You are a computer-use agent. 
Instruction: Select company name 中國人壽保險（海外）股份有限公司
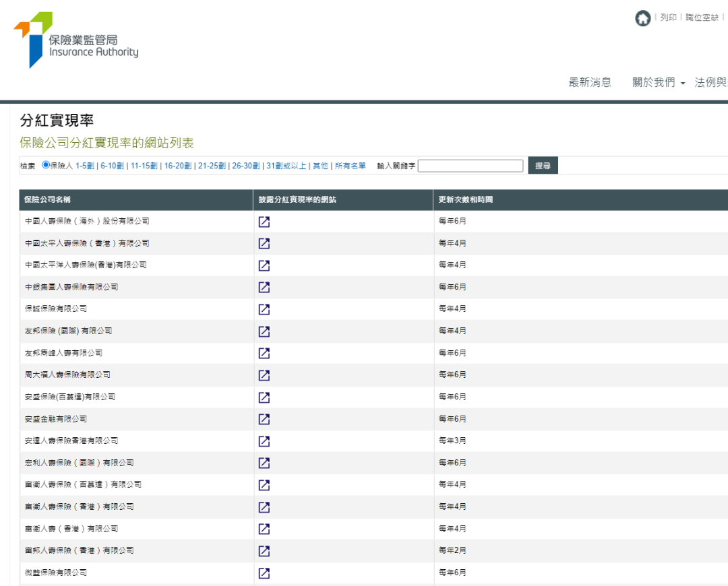click(87, 222)
